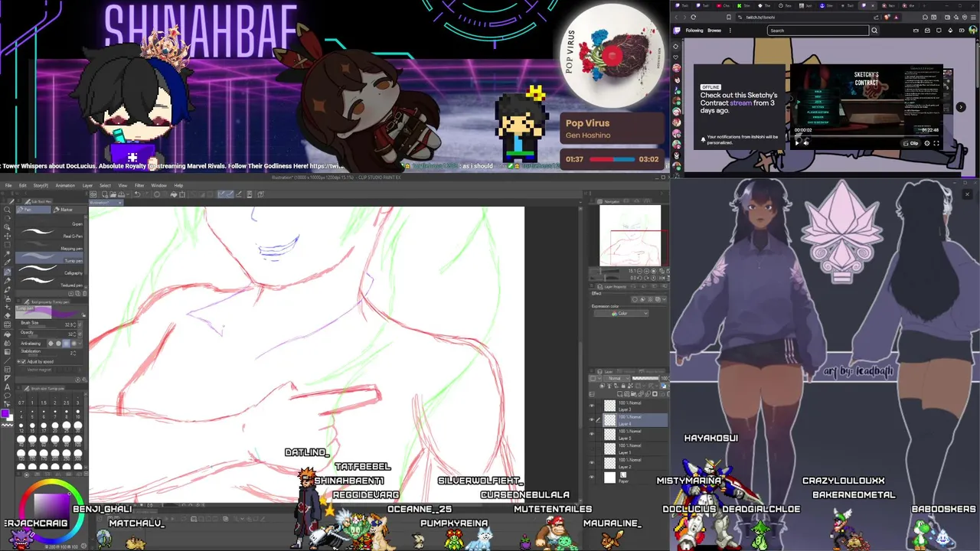Delete sub tool with trash icon
The height and width of the screenshot is (551, 980).
click(85, 293)
